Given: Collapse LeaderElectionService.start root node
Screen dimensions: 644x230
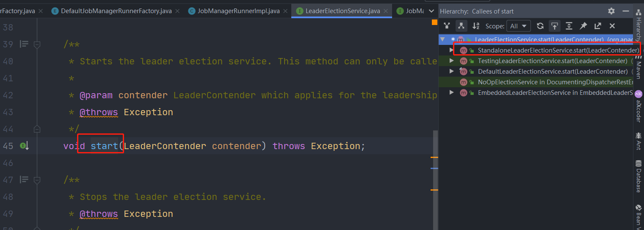Looking at the screenshot, I should coord(443,39).
